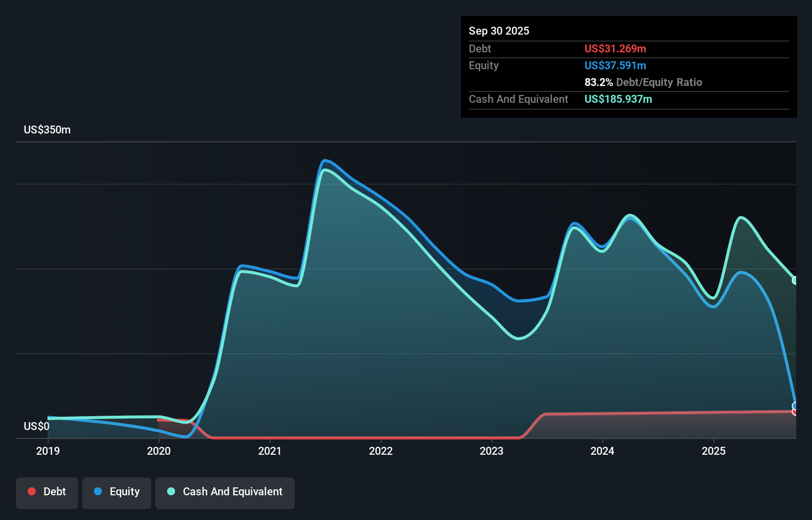Click the US$350m y-axis label
Image resolution: width=812 pixels, height=520 pixels.
click(x=47, y=130)
